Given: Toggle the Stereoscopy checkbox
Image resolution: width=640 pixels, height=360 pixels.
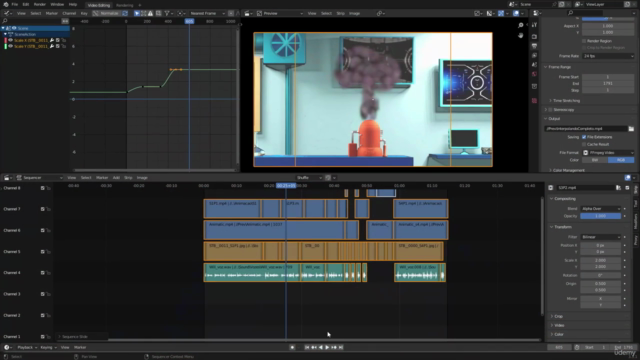Looking at the screenshot, I should point(550,109).
